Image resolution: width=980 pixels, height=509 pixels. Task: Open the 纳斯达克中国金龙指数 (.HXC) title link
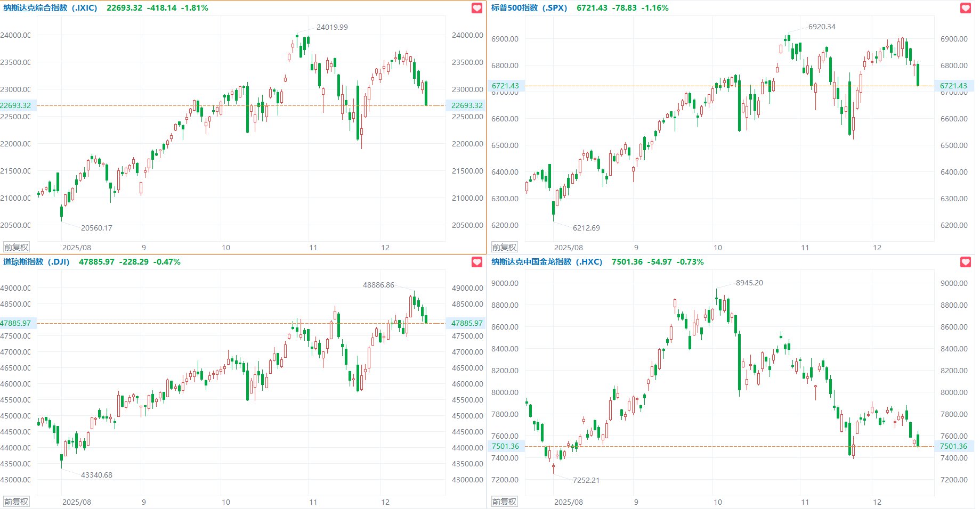click(546, 262)
